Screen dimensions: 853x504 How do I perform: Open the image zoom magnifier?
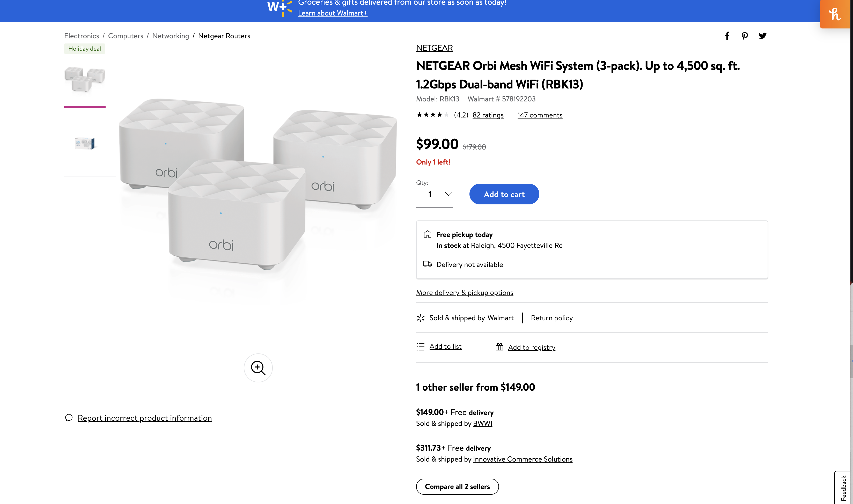click(x=258, y=367)
